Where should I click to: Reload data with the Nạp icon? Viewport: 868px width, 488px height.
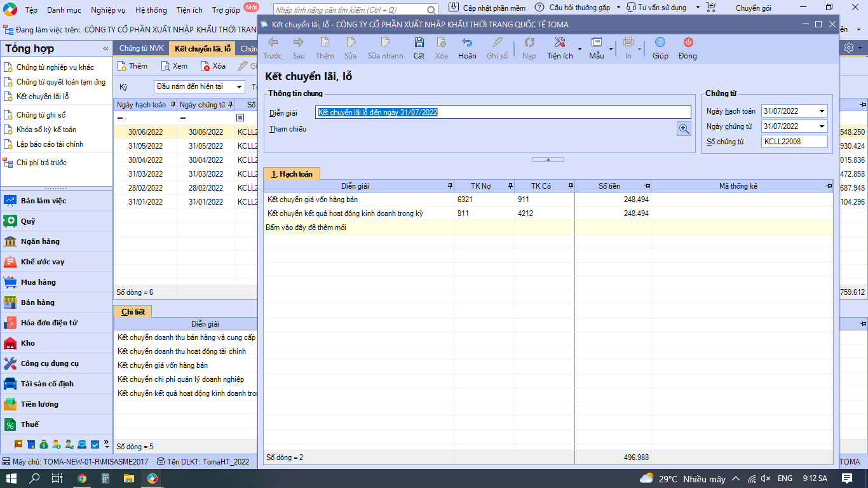[x=529, y=43]
